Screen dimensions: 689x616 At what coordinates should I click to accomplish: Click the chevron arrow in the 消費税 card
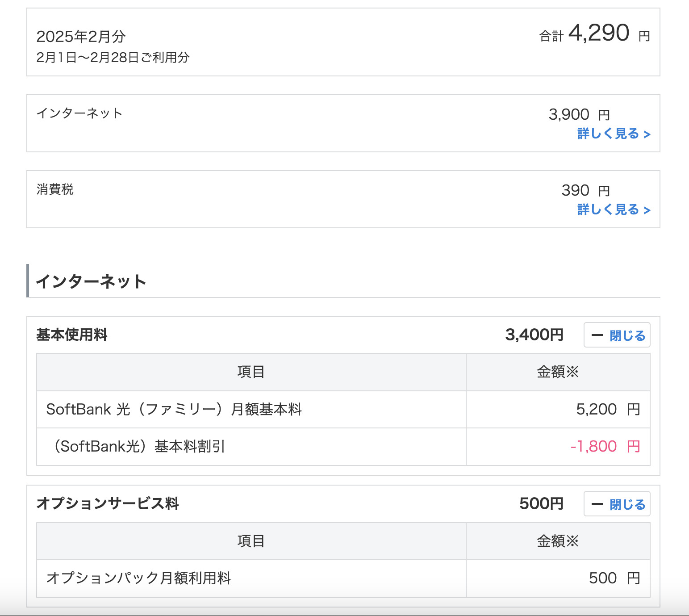pos(647,210)
